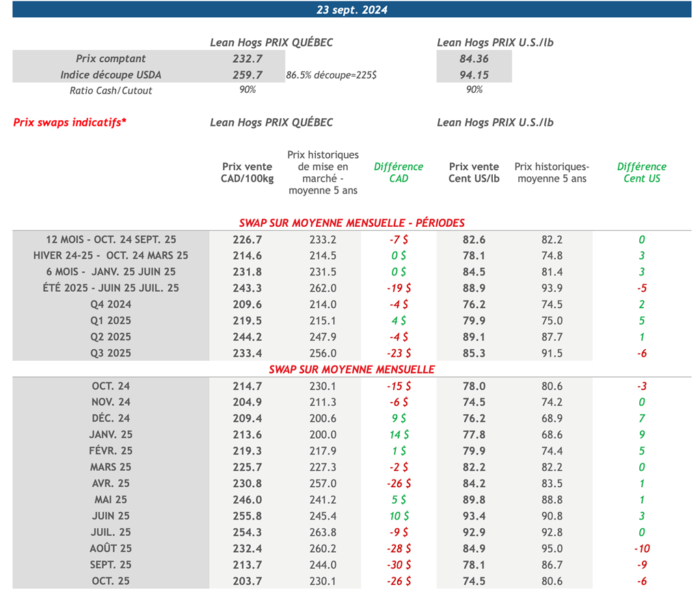Click the 'HIVER 24-25 - OCT. 24 MARS 25' row label
This screenshot has height=589, width=700.
click(111, 256)
